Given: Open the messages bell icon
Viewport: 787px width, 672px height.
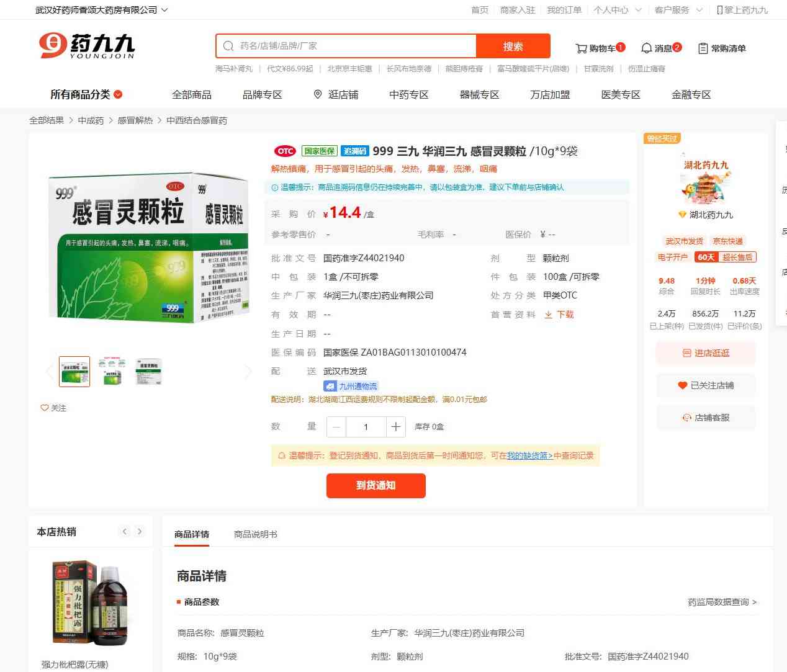Looking at the screenshot, I should (x=646, y=48).
